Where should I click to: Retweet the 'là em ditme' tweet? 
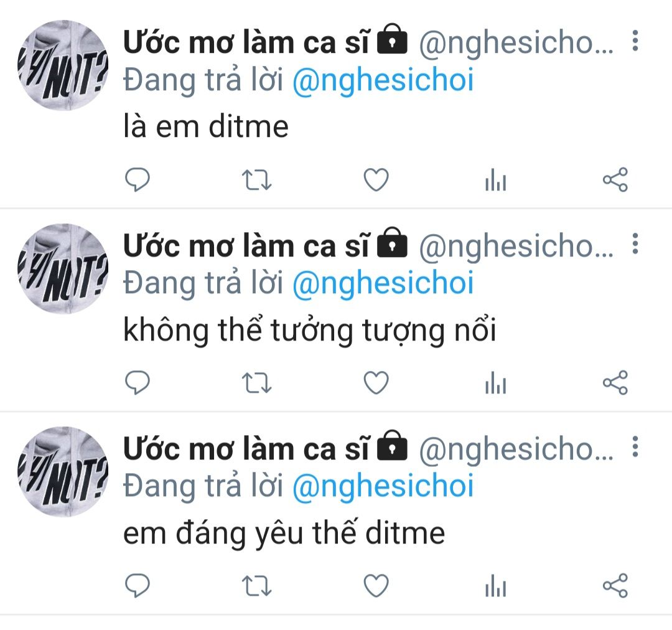(256, 180)
